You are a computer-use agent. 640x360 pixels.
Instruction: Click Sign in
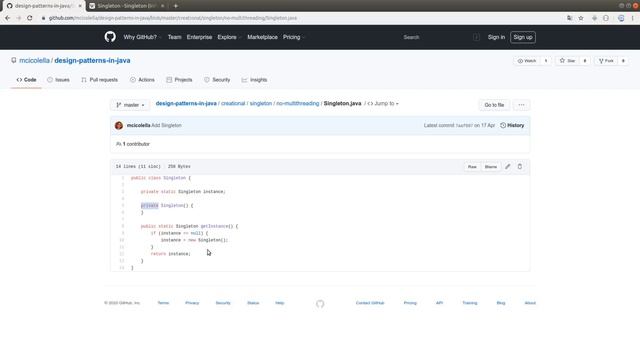(496, 37)
